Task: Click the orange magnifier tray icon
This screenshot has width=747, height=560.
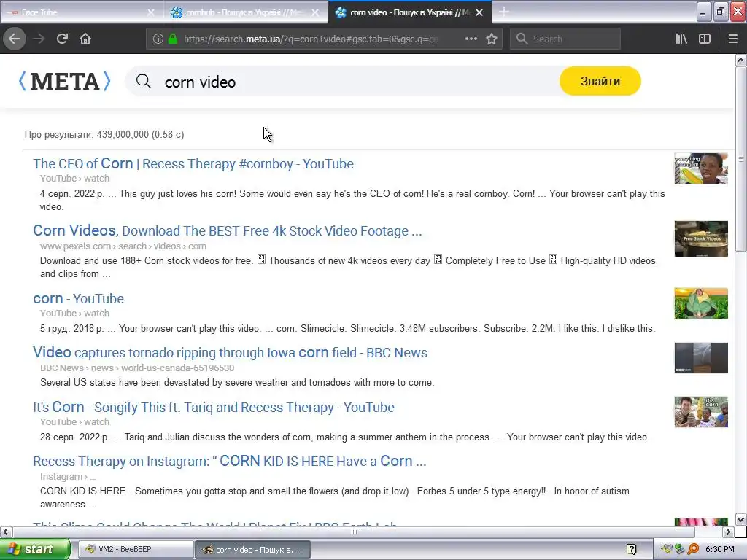Action: click(693, 549)
